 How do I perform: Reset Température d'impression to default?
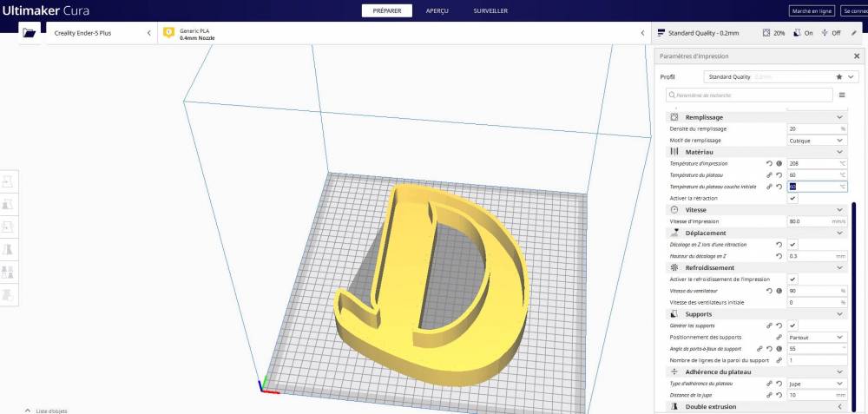click(769, 164)
